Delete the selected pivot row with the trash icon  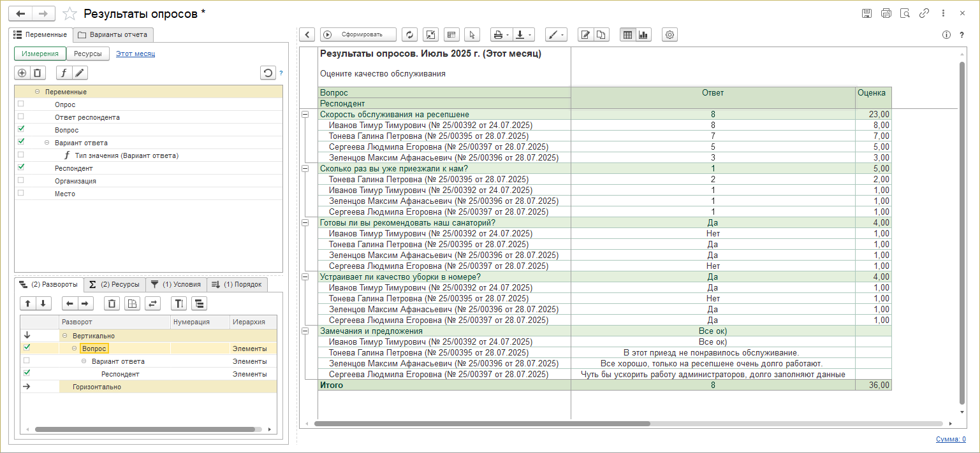pos(112,303)
